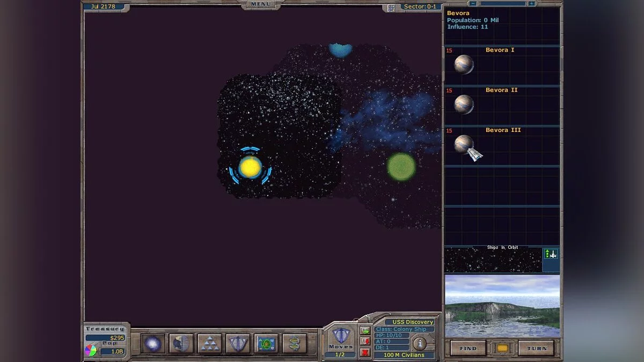Viewport: 644px width, 362px height.
Task: Click the red X ship command
Action: [x=365, y=352]
